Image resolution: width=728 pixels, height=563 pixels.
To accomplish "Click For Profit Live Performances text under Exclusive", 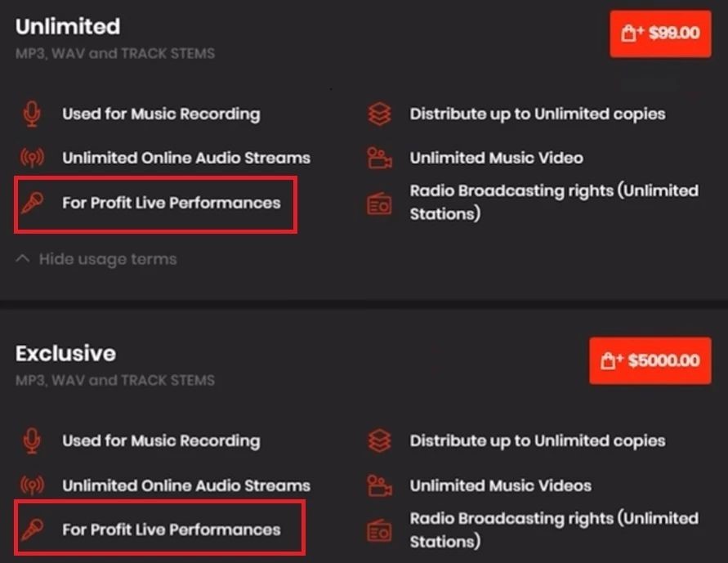I will (171, 529).
